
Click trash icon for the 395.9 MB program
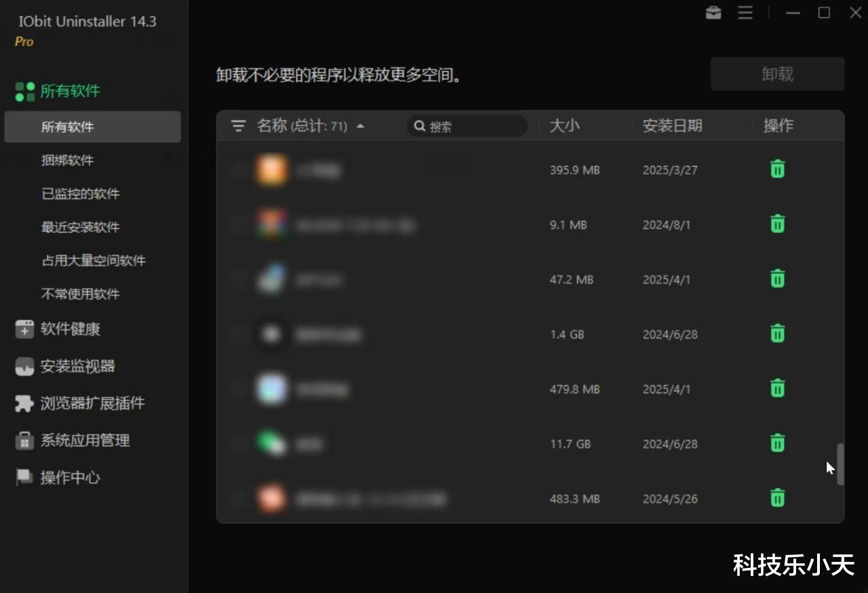click(x=777, y=169)
